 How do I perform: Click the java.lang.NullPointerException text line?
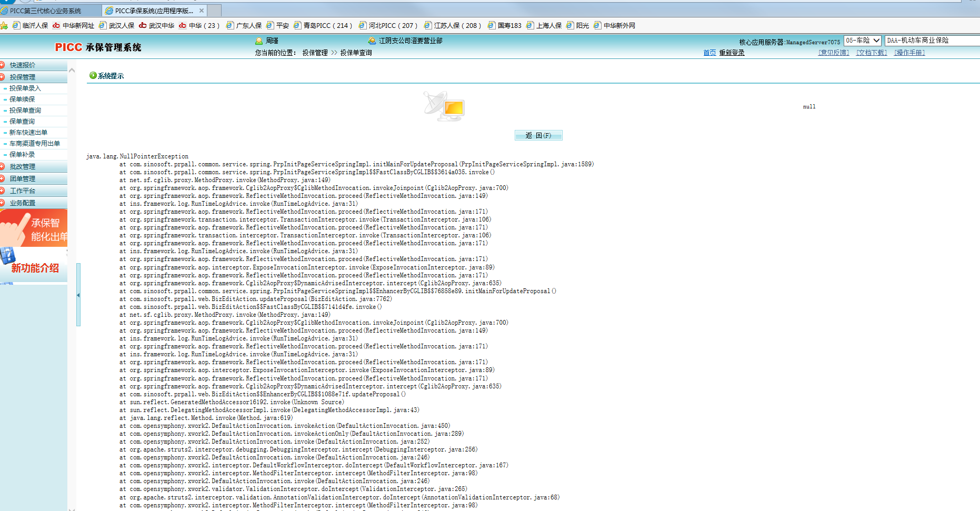coord(137,156)
